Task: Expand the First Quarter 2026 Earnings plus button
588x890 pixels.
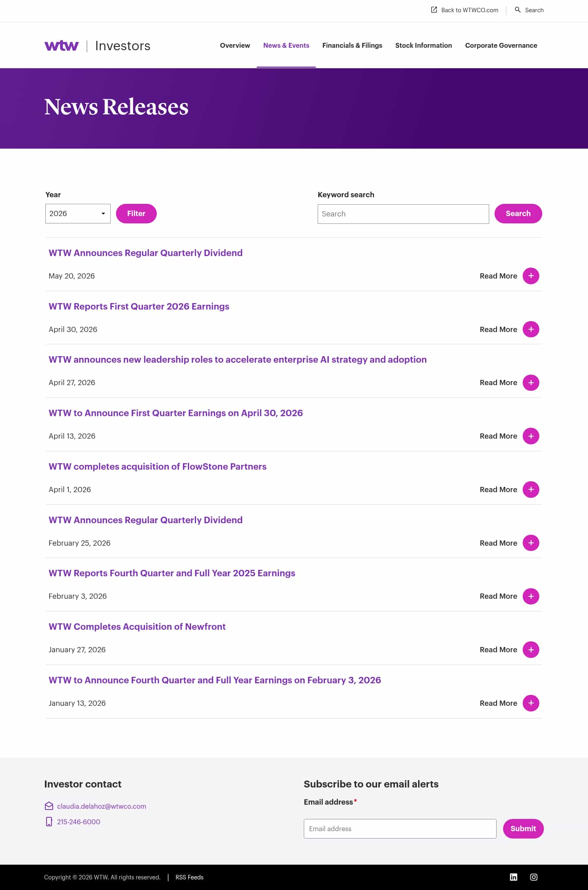Action: pos(531,329)
